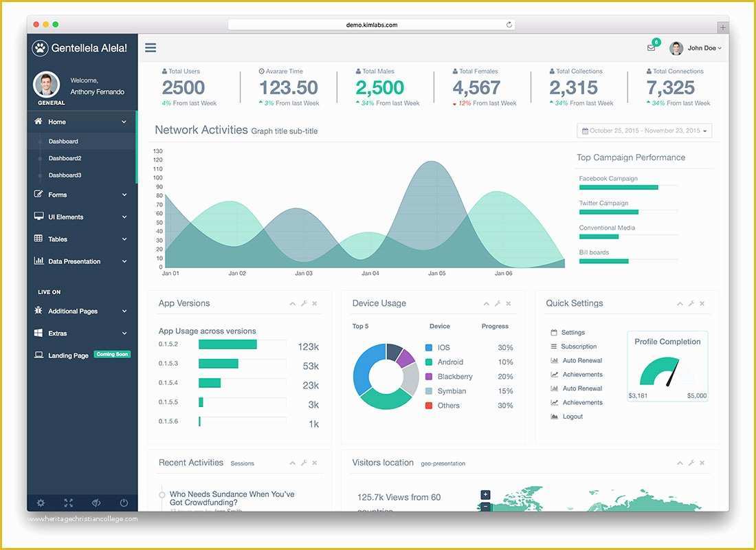Click the hamburger menu to collapse the sidebar
Viewport: 756px width, 550px height.
click(151, 47)
